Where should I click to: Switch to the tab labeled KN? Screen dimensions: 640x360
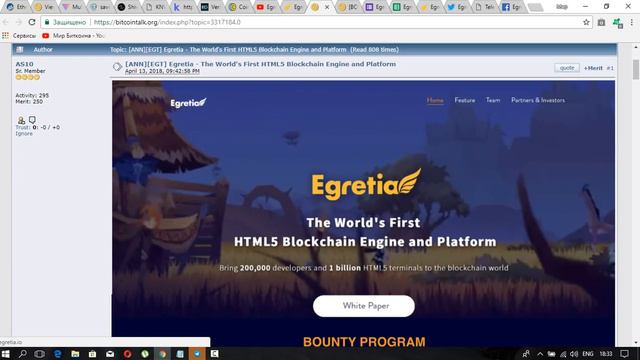coord(155,7)
